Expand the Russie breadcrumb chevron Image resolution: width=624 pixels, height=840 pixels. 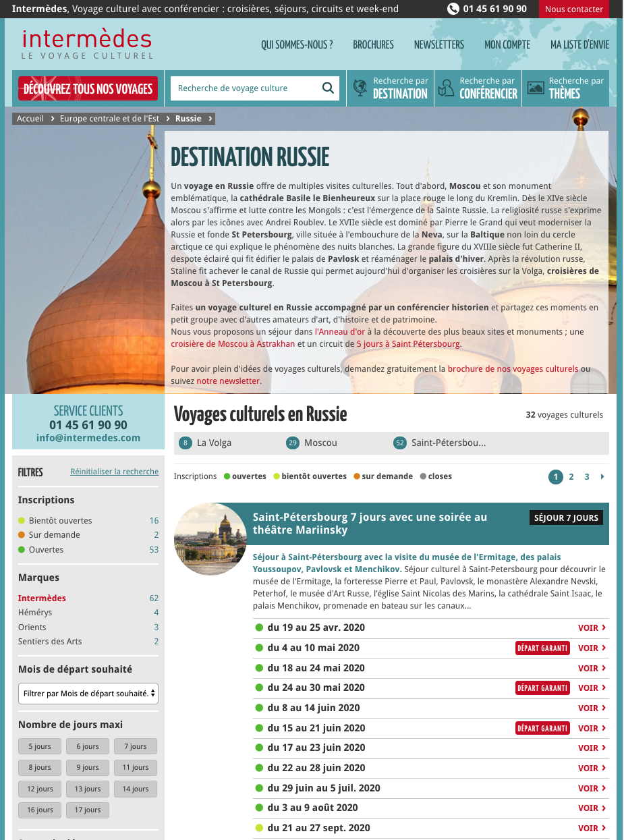click(210, 119)
